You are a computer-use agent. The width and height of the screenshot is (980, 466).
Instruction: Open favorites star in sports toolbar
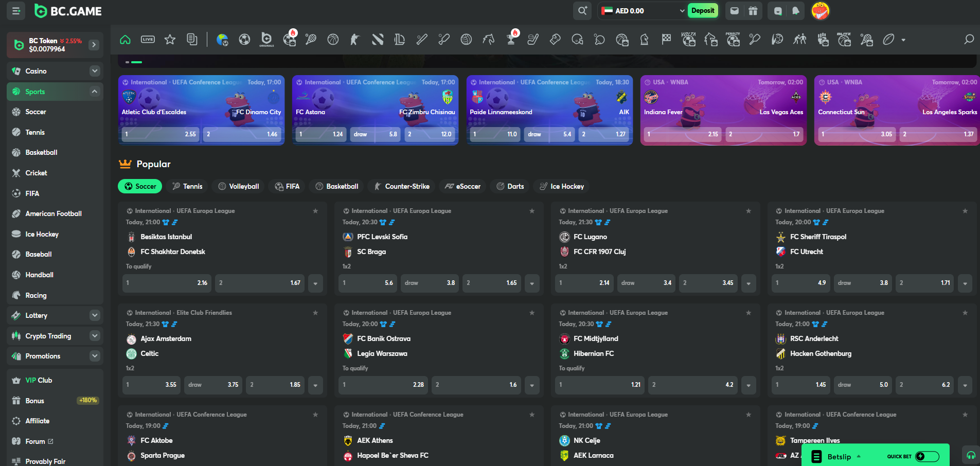point(170,40)
